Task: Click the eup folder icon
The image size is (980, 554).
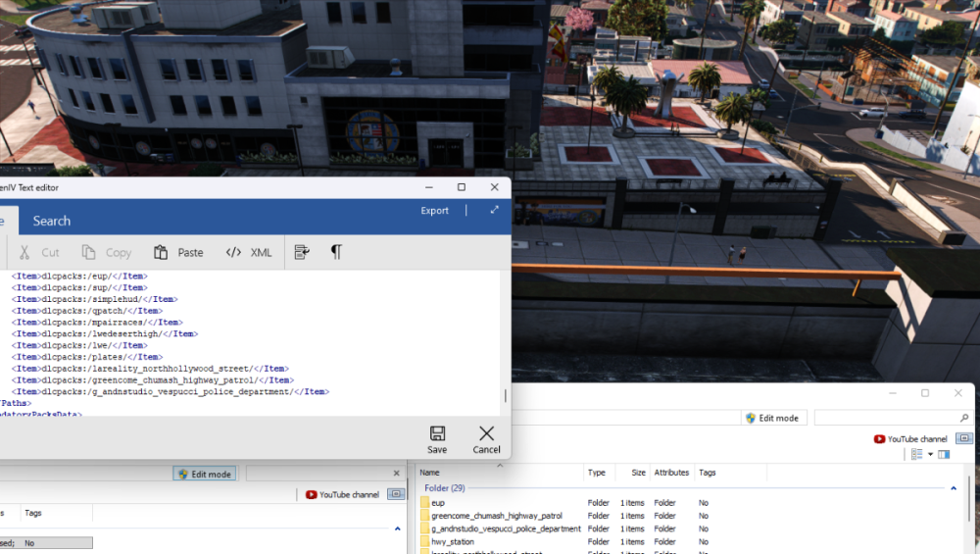Action: pyautogui.click(x=425, y=503)
